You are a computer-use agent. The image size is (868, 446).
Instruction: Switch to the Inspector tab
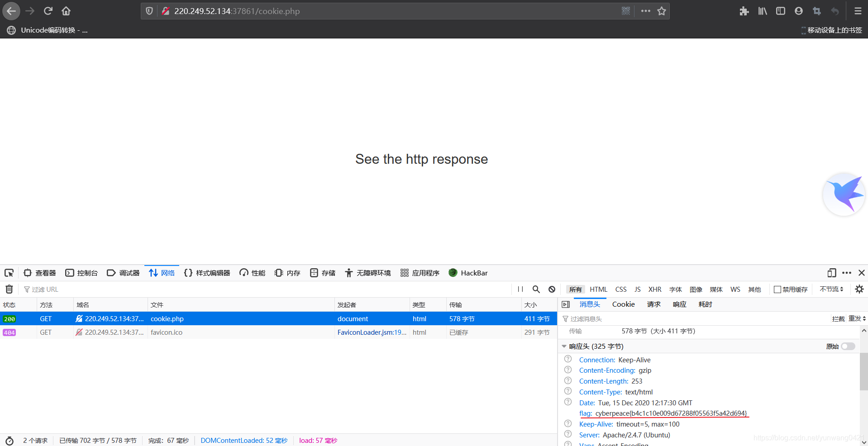(40, 273)
